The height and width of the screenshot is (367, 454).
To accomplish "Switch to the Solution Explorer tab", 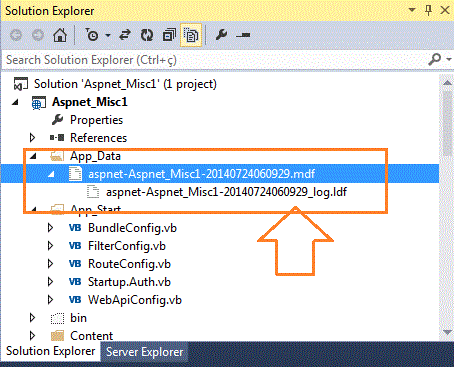I will (51, 351).
